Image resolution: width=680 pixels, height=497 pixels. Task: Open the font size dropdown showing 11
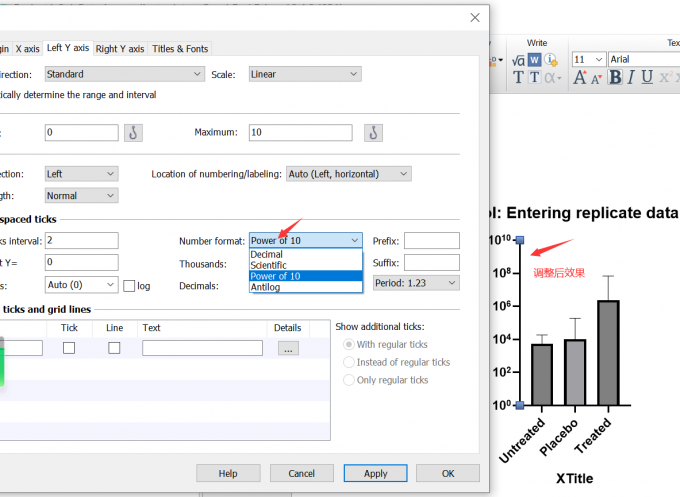coord(588,60)
